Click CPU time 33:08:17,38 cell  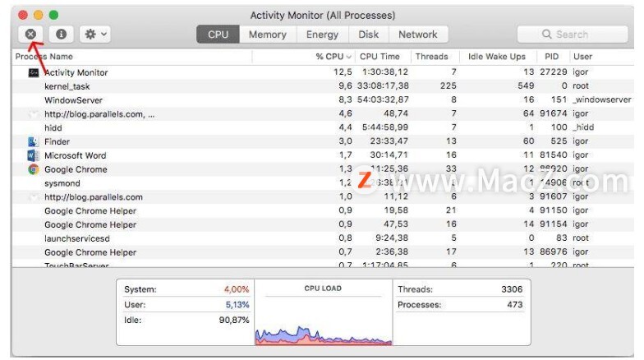383,85
